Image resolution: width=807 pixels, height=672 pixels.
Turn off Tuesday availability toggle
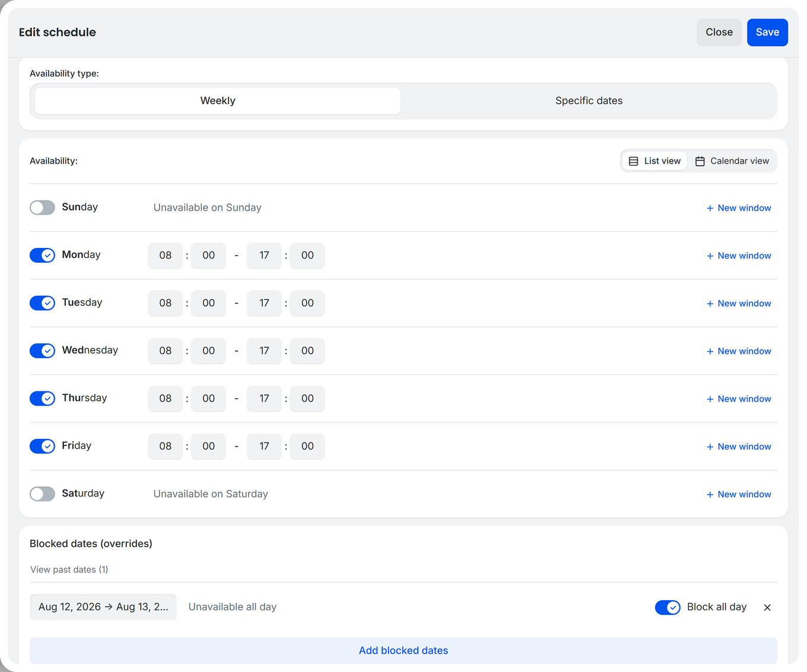(42, 303)
